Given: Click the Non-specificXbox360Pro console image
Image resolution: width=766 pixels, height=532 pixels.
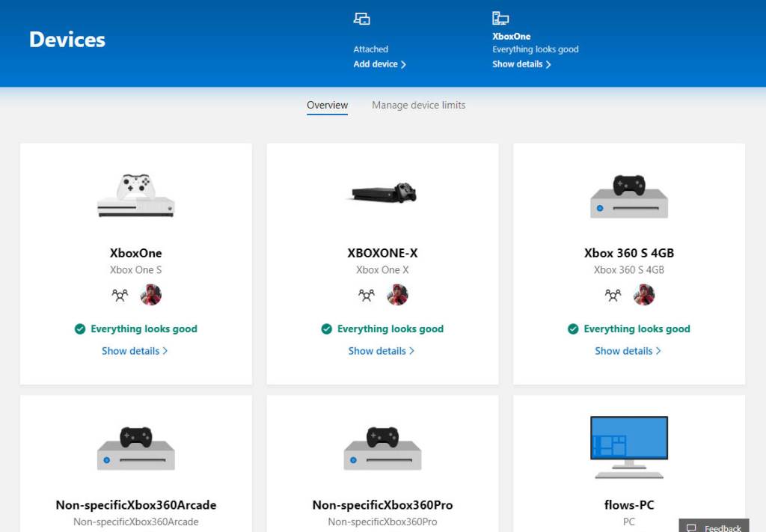Looking at the screenshot, I should [x=382, y=448].
